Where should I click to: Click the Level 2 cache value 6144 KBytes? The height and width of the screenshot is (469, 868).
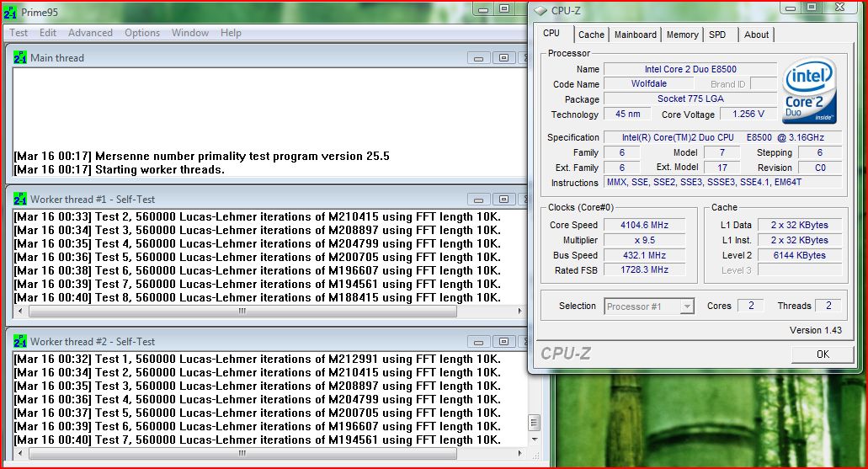[799, 255]
